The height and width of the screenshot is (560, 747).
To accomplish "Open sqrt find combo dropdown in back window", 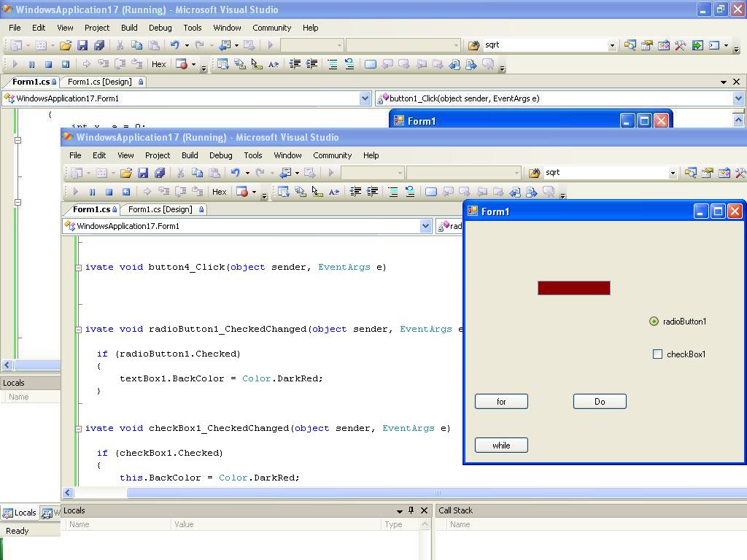I will pos(612,45).
